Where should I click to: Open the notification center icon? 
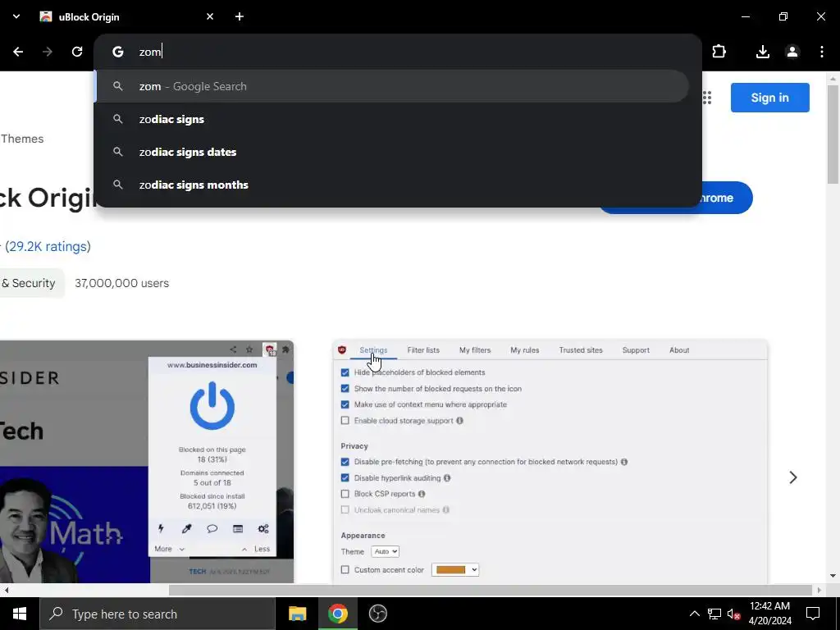coord(813,614)
